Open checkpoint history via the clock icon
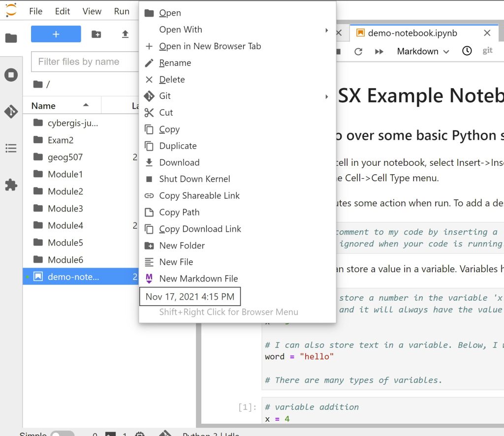This screenshot has width=504, height=436. point(467,51)
